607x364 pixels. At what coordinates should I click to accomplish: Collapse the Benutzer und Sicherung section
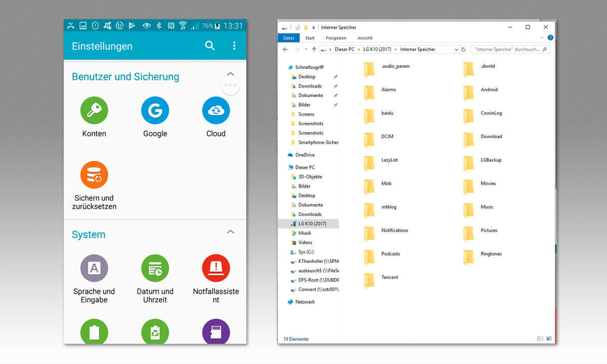(x=231, y=74)
